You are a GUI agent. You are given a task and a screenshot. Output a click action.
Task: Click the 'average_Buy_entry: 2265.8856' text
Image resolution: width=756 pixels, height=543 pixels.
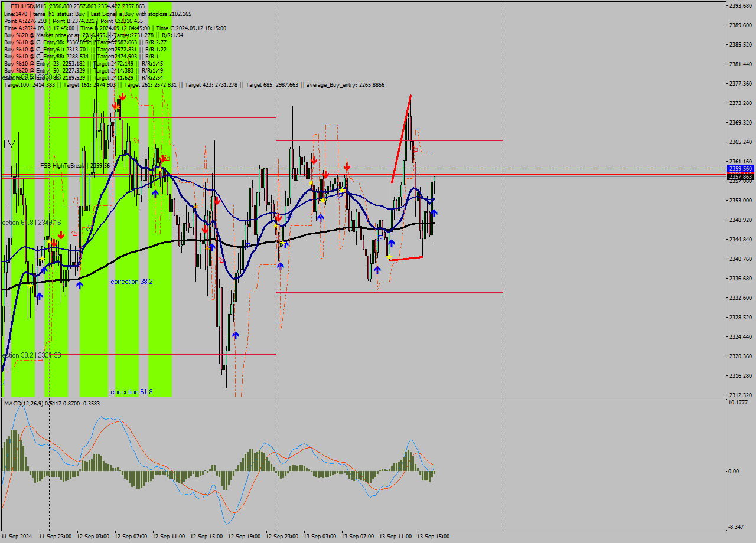346,85
